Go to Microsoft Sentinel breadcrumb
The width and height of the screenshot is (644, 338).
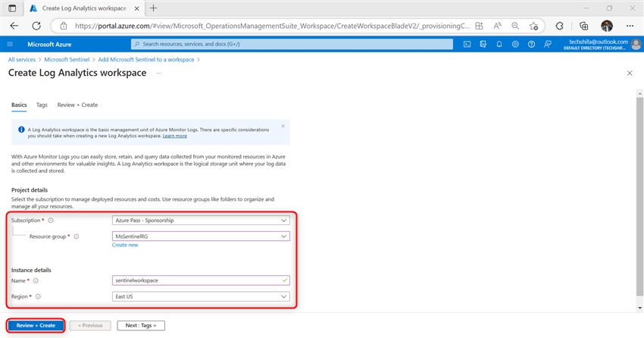(x=67, y=60)
